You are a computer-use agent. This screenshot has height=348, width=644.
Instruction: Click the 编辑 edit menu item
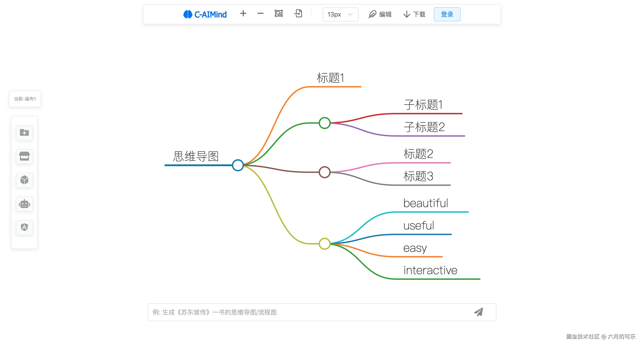[380, 14]
